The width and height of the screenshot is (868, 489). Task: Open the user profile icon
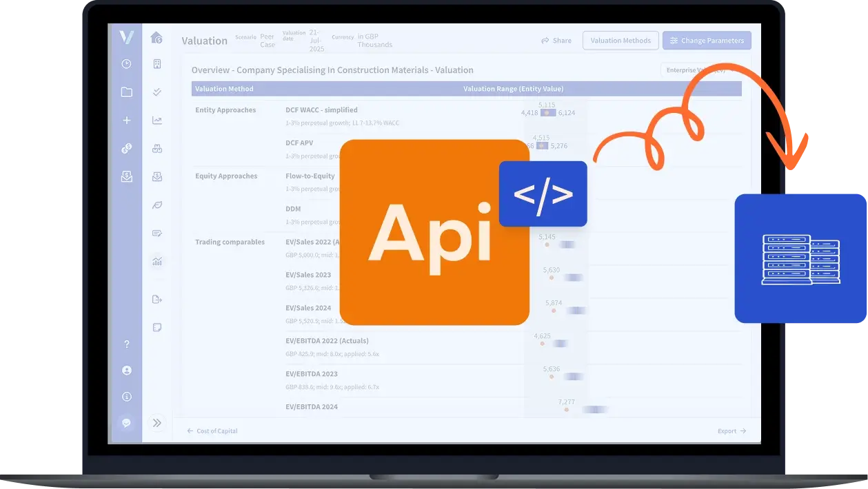pyautogui.click(x=126, y=371)
